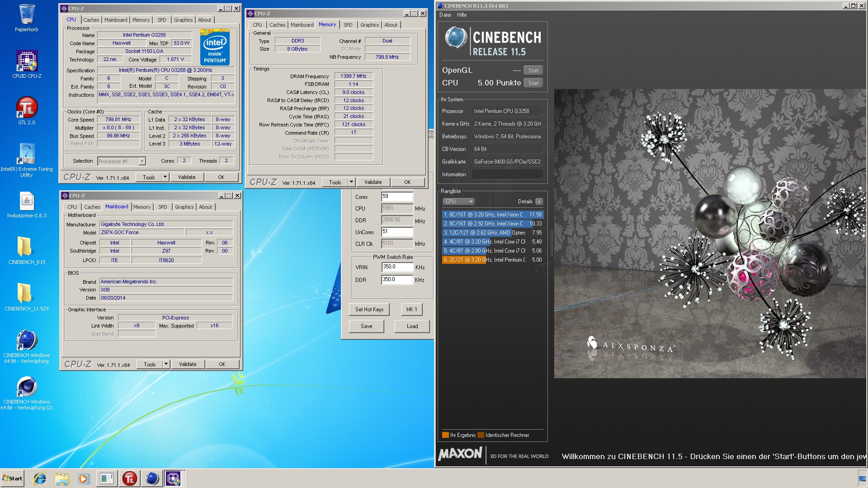Click the Details arrow button in Rangliste
This screenshot has height=488, width=868.
pos(539,202)
